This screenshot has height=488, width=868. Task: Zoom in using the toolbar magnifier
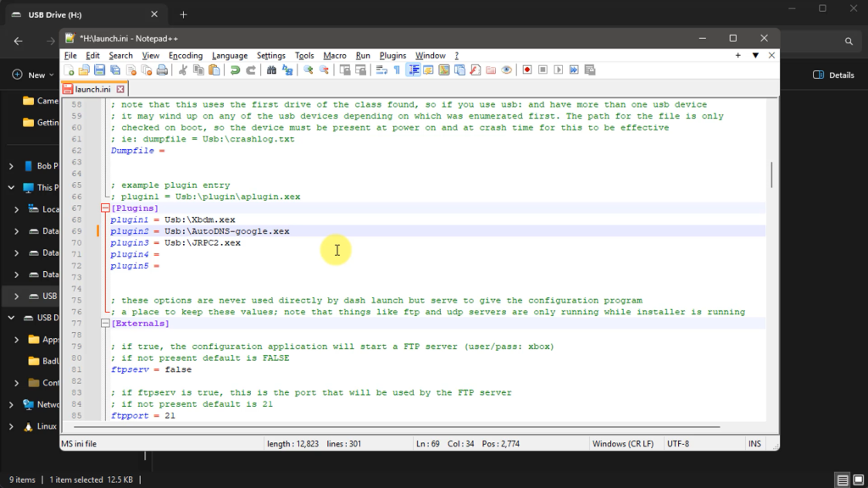coord(309,70)
